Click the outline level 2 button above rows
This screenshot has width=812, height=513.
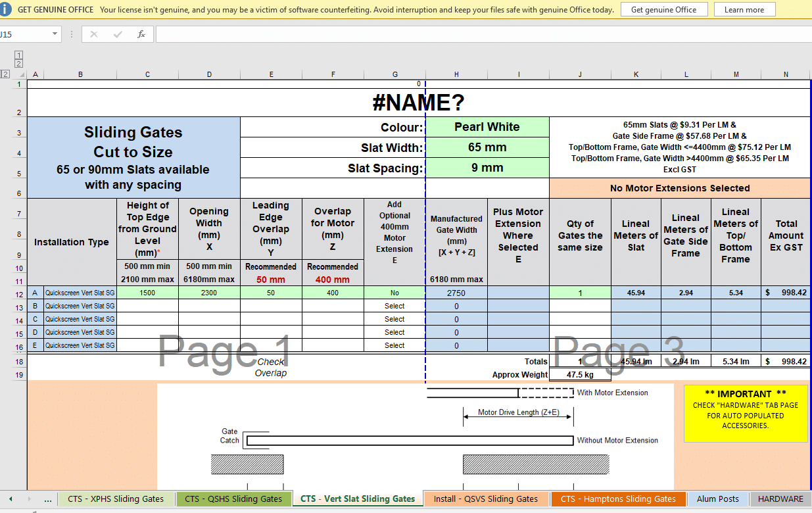click(18, 64)
